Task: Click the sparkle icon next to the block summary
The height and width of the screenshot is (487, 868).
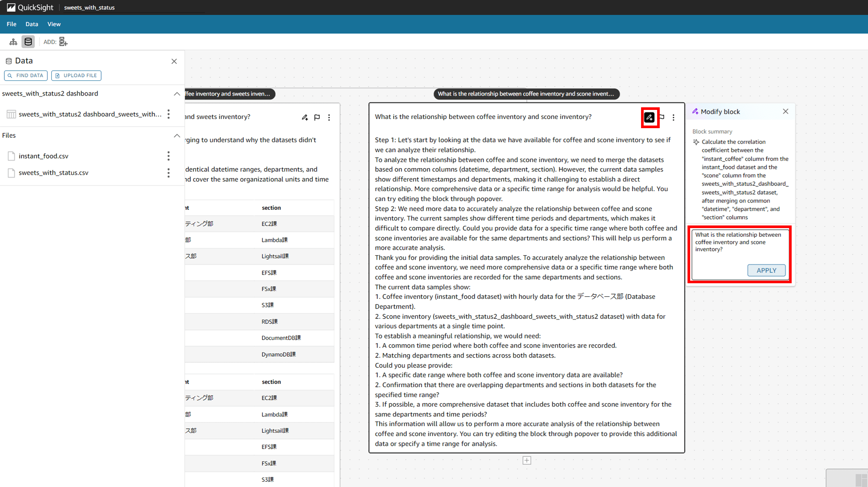Action: tap(696, 142)
